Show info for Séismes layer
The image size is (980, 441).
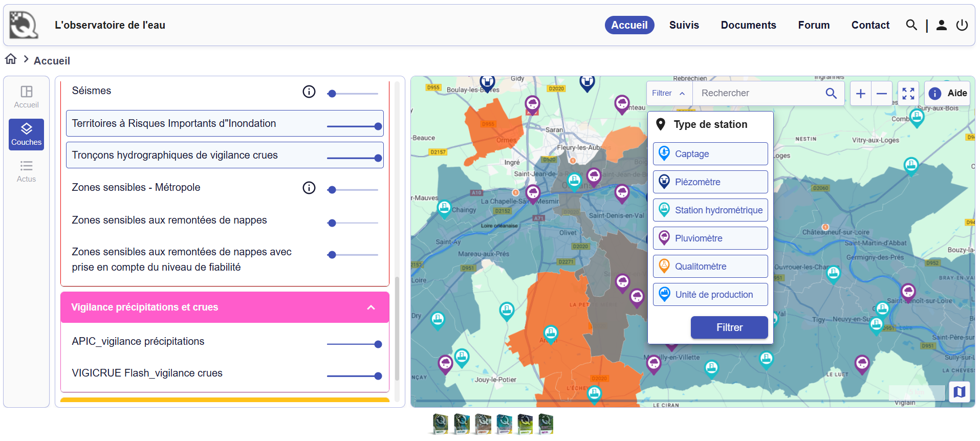click(309, 92)
